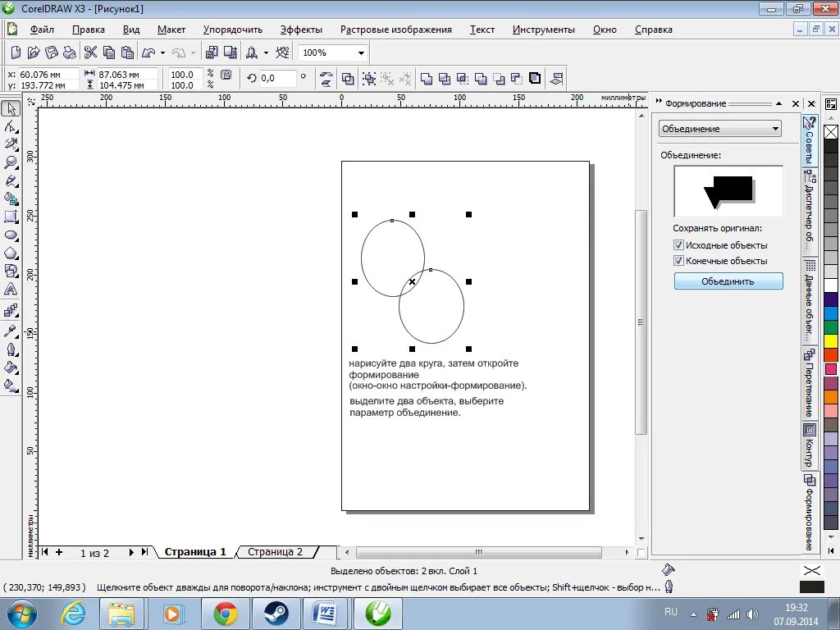Apply the No Color X swatch
This screenshot has height=630, width=840.
(x=831, y=131)
